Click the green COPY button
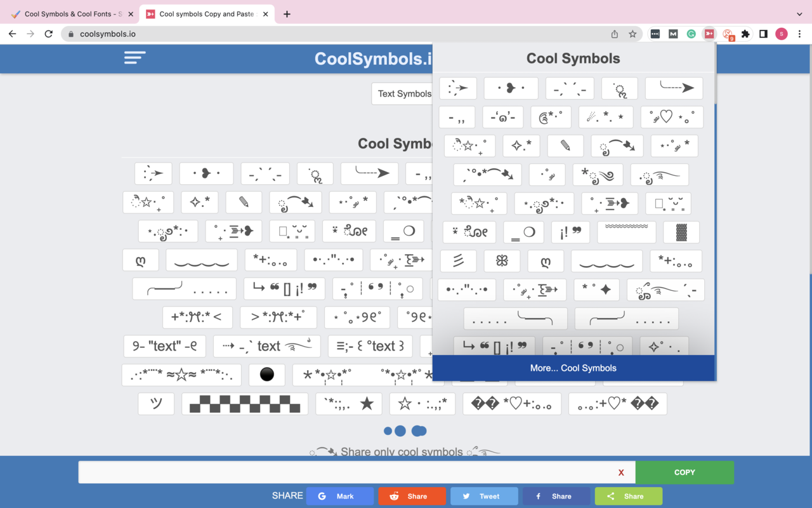This screenshot has width=812, height=508. click(684, 472)
